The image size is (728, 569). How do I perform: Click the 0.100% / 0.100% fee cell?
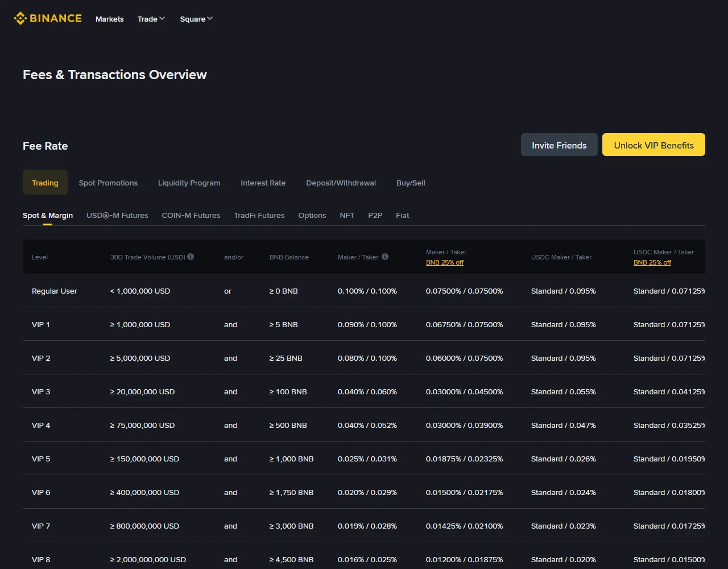[x=367, y=291]
